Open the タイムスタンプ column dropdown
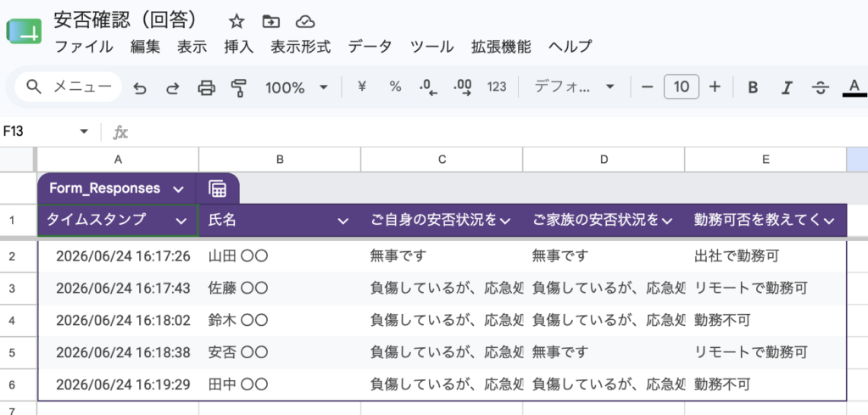The width and height of the screenshot is (868, 415). click(x=181, y=221)
